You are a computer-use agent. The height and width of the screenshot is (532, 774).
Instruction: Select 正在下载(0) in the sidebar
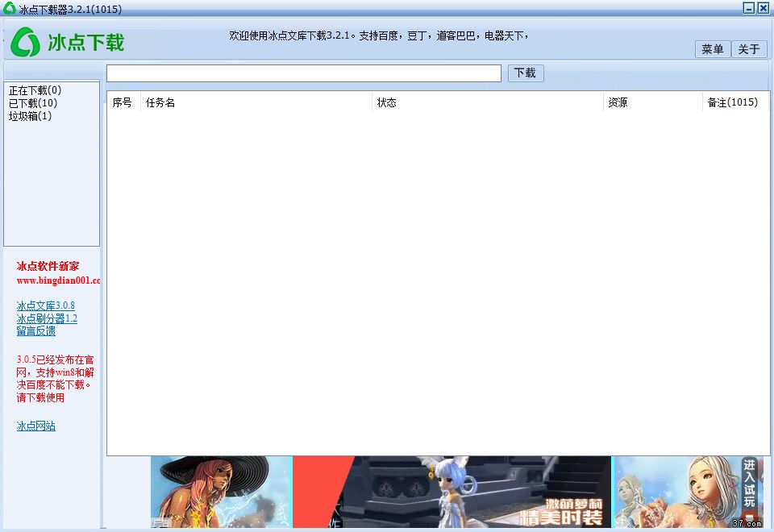[35, 90]
